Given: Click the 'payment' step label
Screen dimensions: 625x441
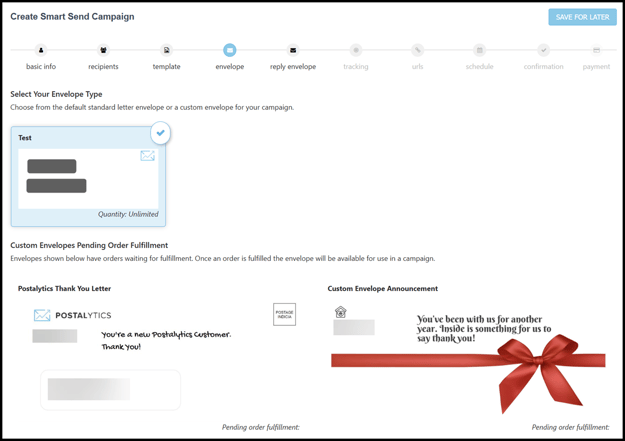Looking at the screenshot, I should point(596,67).
